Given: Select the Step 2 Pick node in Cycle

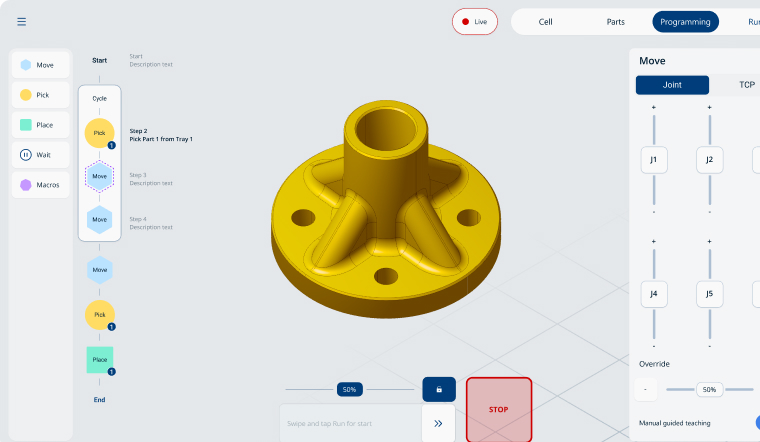Looking at the screenshot, I should pyautogui.click(x=99, y=133).
